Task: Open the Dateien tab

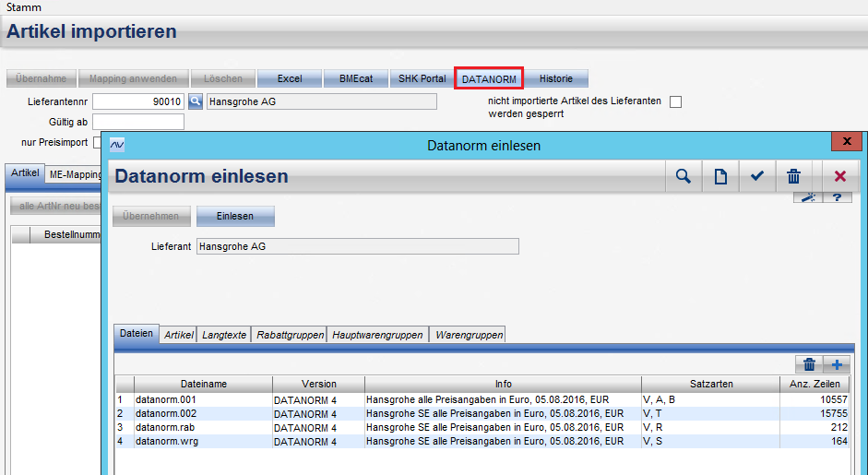Action: point(137,333)
